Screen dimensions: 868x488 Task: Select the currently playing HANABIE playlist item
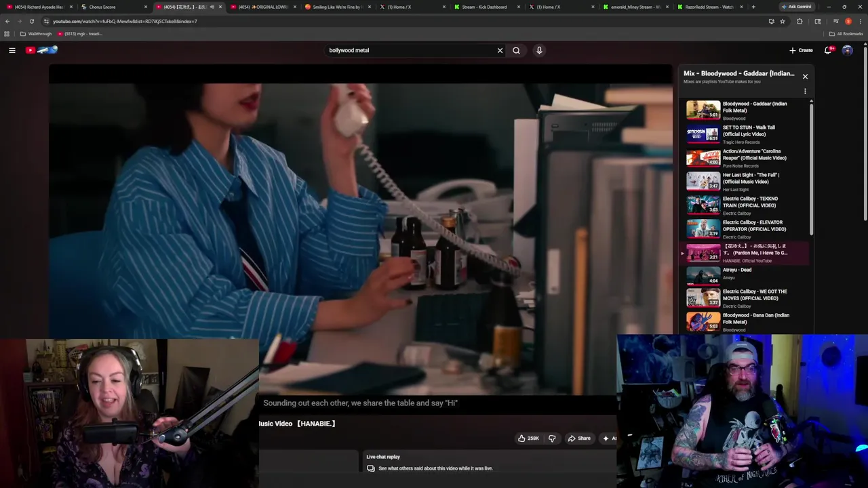point(745,253)
